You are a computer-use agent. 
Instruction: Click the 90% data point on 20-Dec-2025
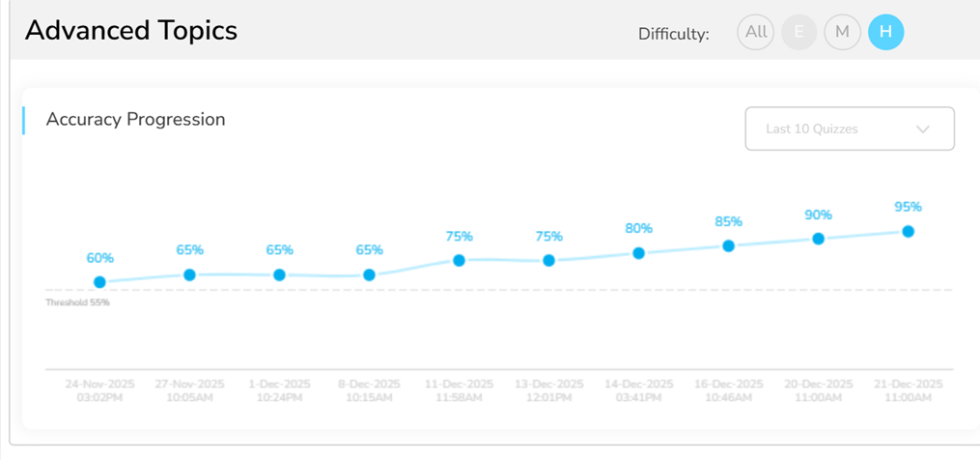click(x=819, y=238)
